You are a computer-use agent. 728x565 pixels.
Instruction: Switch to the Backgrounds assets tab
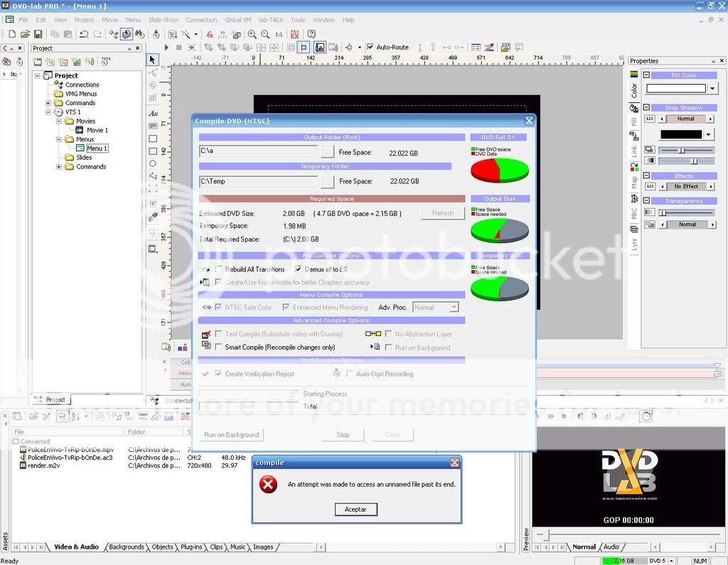pos(127,547)
